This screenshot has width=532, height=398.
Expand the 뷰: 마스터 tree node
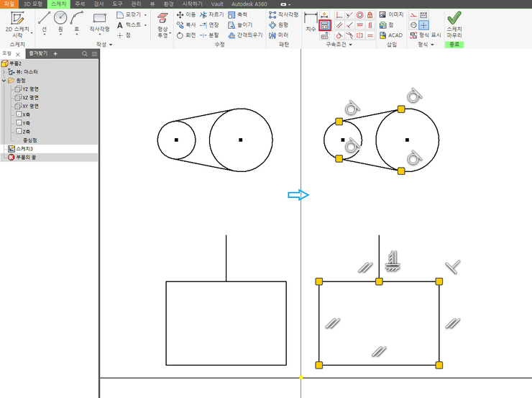(4, 73)
